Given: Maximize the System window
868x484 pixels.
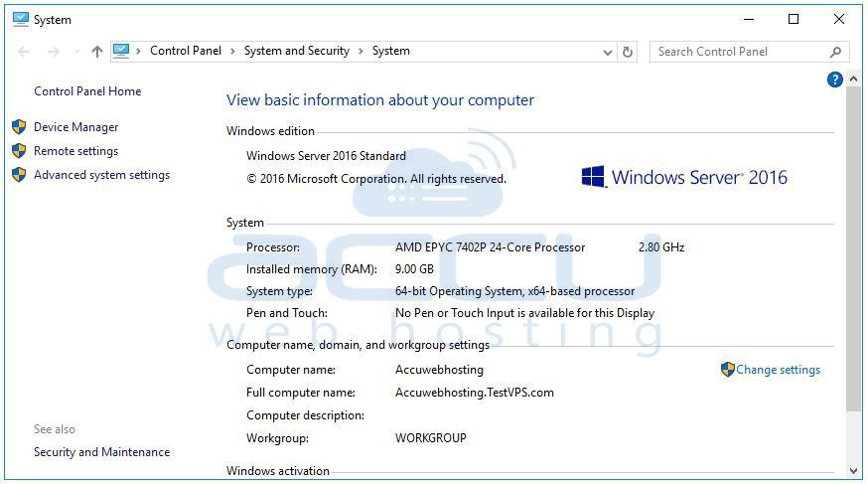Looking at the screenshot, I should [794, 20].
